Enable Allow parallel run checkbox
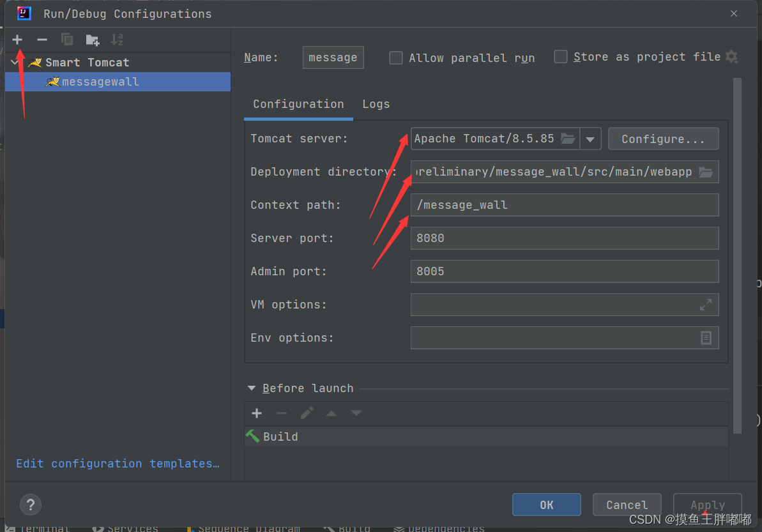The height and width of the screenshot is (532, 762). (x=396, y=58)
